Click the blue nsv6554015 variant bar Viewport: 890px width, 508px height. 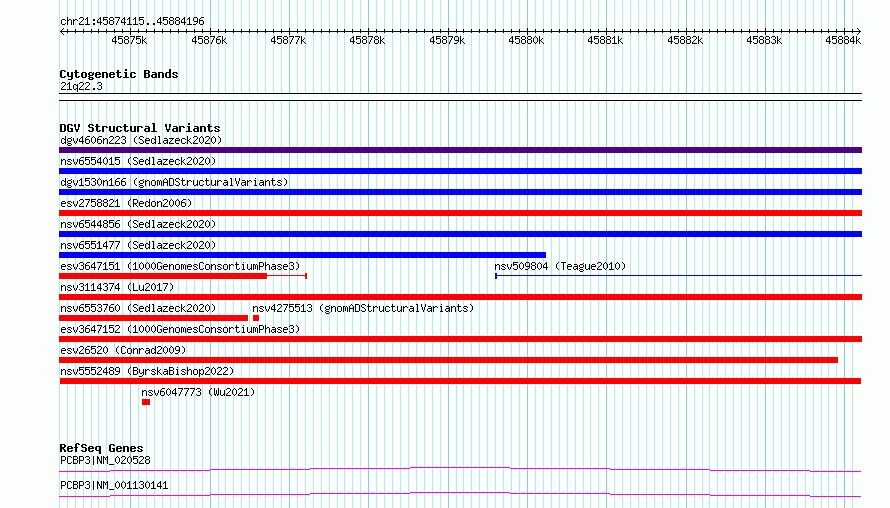pos(460,171)
